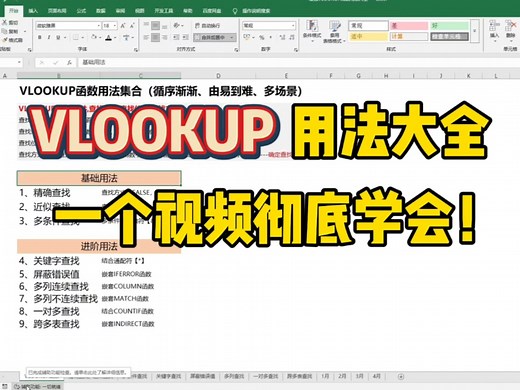Apply percent style (%)
This screenshot has height=390, width=520.
coord(262,37)
